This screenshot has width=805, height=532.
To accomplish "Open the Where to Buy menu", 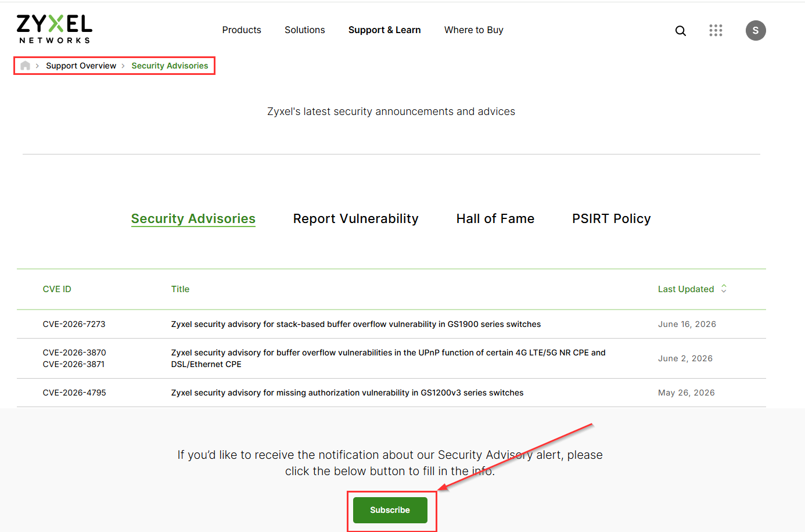I will (x=474, y=30).
